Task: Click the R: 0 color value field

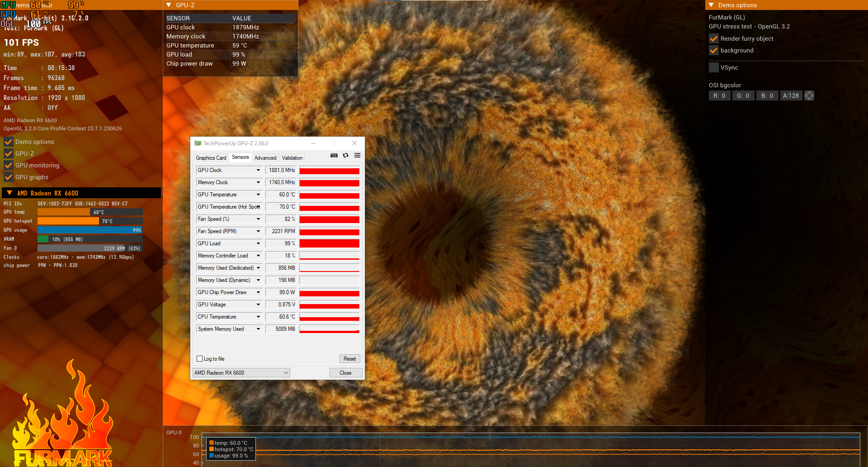Action: pyautogui.click(x=719, y=95)
